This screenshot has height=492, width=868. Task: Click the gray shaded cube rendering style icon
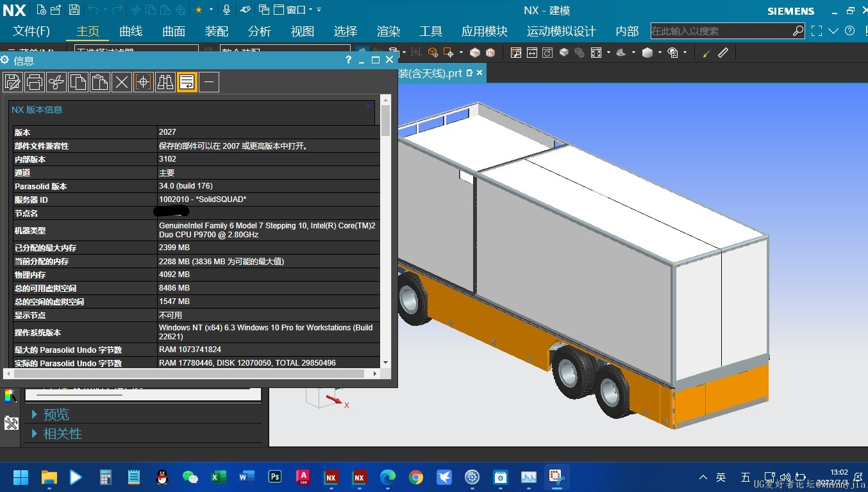coord(647,53)
